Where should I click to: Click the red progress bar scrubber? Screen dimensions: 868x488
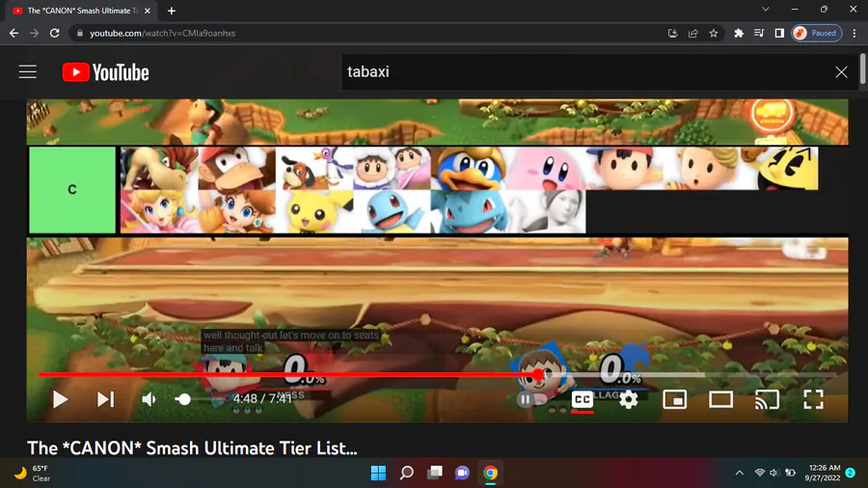pyautogui.click(x=538, y=375)
